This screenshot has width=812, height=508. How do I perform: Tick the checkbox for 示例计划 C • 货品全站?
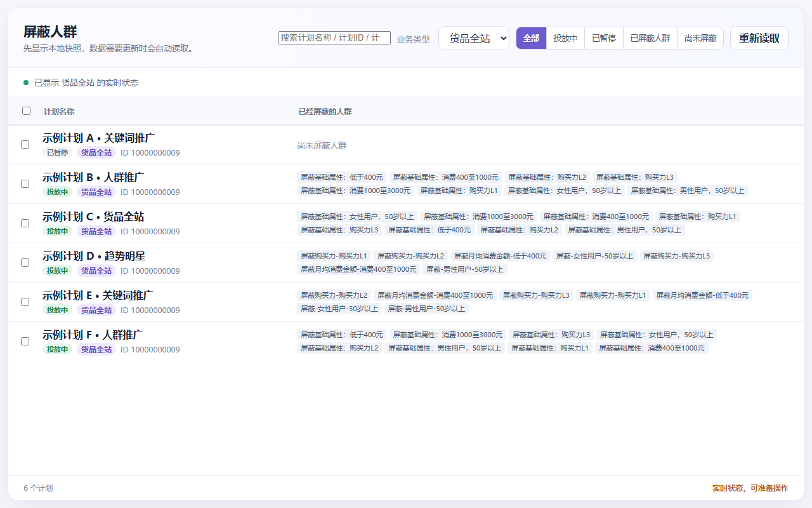coord(25,223)
